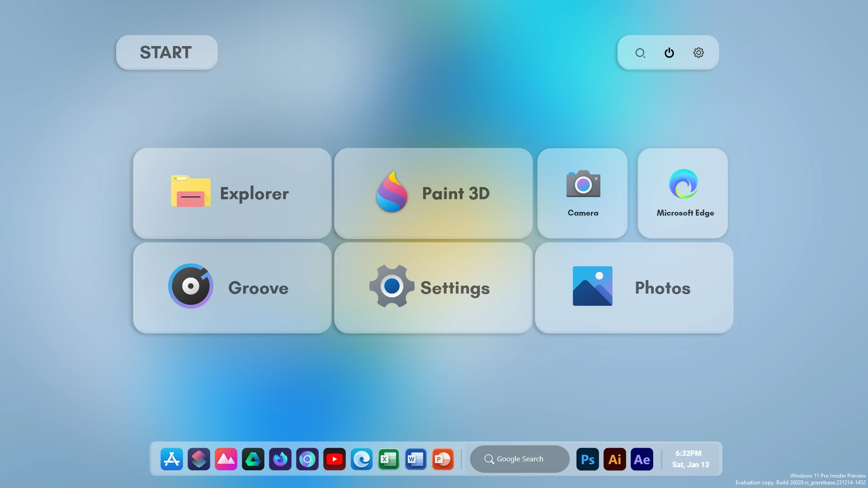Screen dimensions: 868x488
Task: Open Photoshop from the dock
Action: point(588,459)
